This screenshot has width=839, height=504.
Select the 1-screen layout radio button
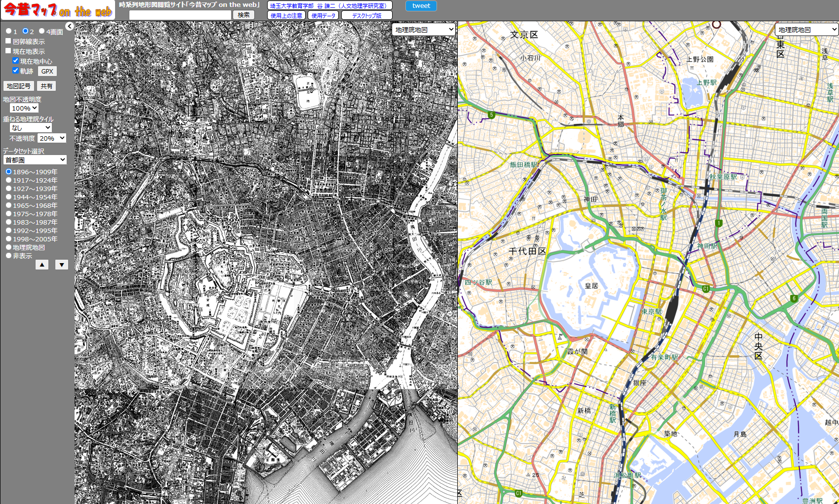(x=8, y=31)
